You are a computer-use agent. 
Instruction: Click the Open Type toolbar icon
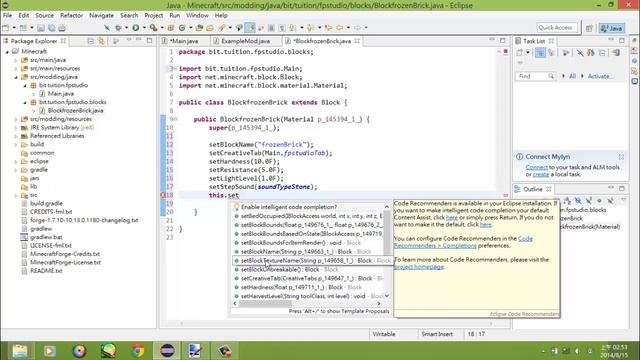click(x=199, y=28)
